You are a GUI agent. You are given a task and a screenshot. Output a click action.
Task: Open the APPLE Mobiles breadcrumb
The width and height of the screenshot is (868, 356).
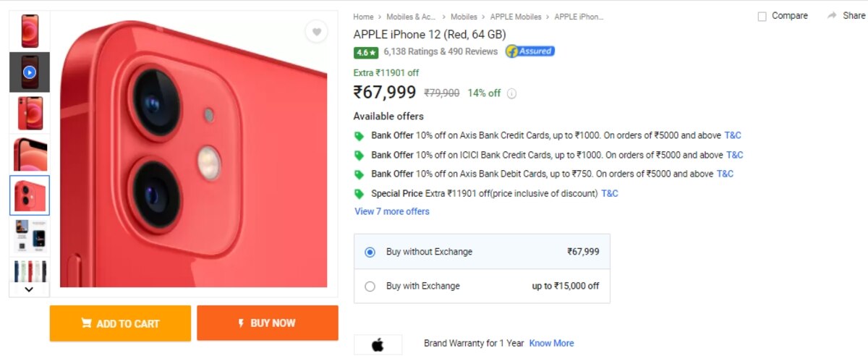click(x=516, y=17)
